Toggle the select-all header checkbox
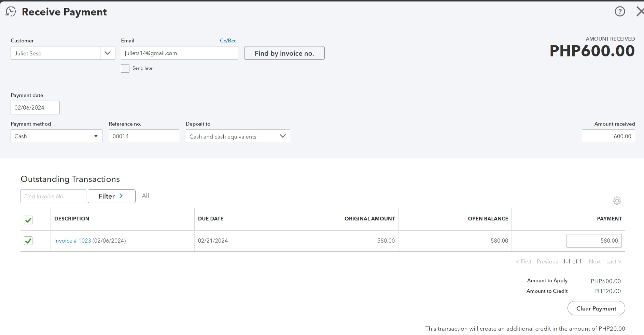This screenshot has height=335, width=644. [x=28, y=220]
